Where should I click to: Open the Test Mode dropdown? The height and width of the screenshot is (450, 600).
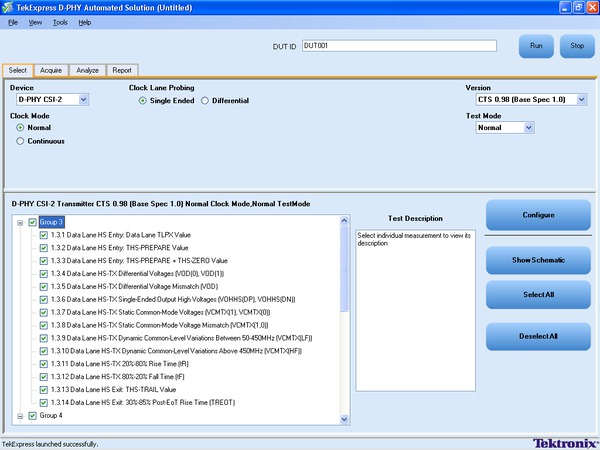click(529, 128)
